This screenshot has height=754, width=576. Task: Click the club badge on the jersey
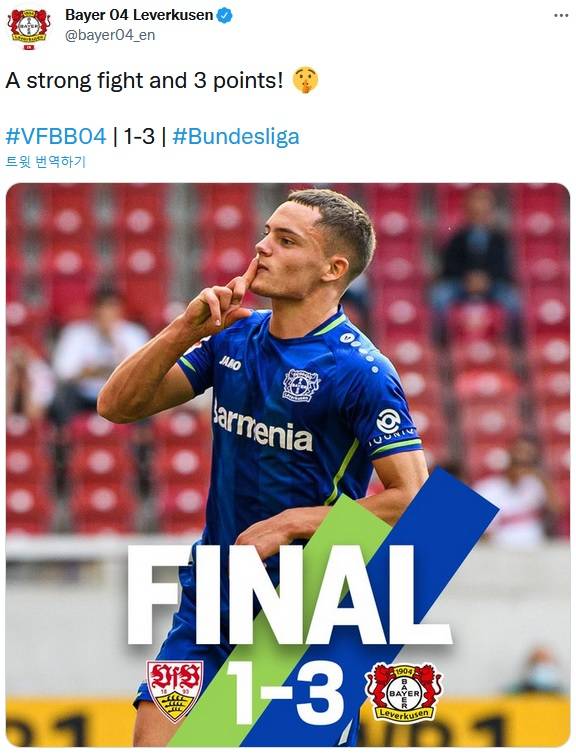tap(301, 385)
